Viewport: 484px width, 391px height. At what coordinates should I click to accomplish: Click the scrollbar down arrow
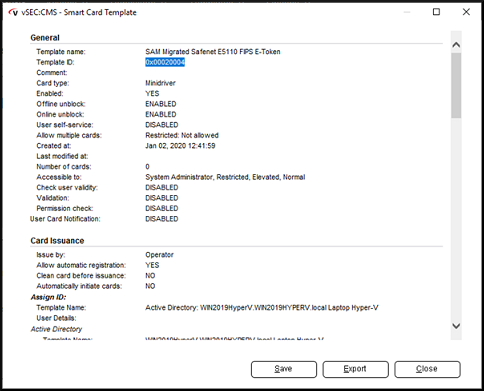(456, 326)
